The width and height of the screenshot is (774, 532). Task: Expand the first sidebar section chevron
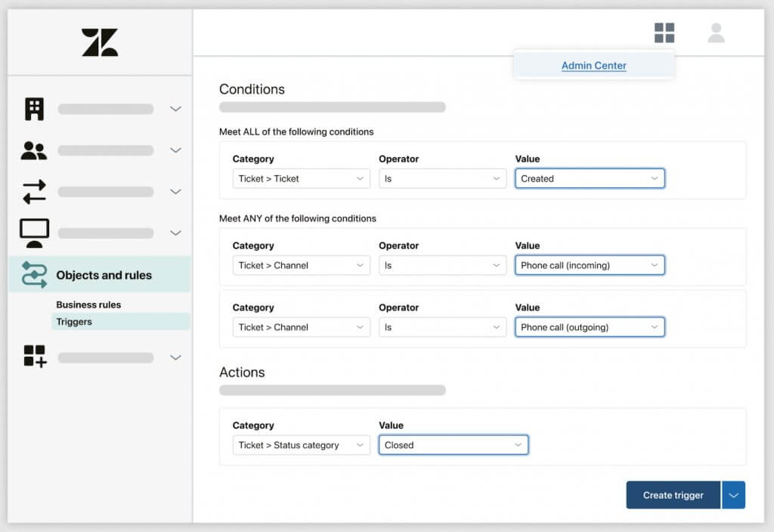coord(175,109)
